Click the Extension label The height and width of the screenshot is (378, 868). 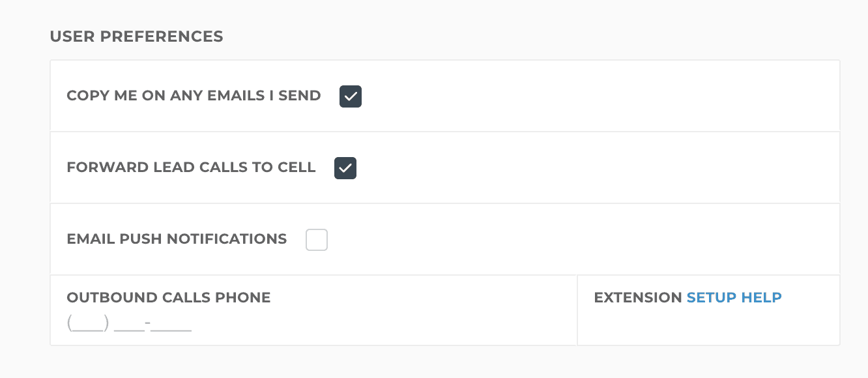(637, 298)
